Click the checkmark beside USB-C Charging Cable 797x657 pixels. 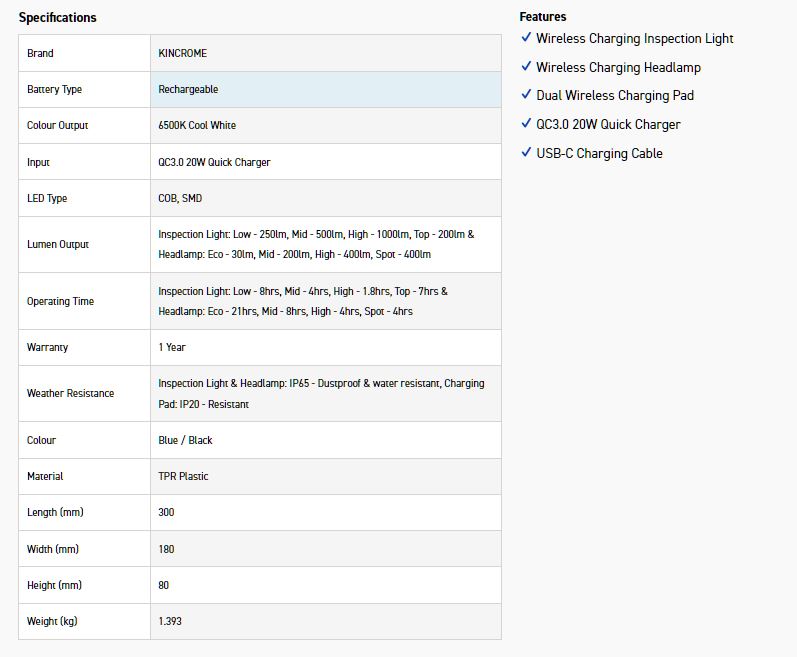click(526, 153)
